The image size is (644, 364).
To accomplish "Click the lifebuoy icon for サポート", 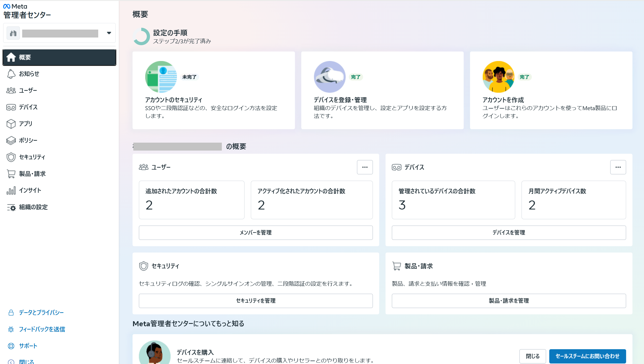I will [11, 346].
